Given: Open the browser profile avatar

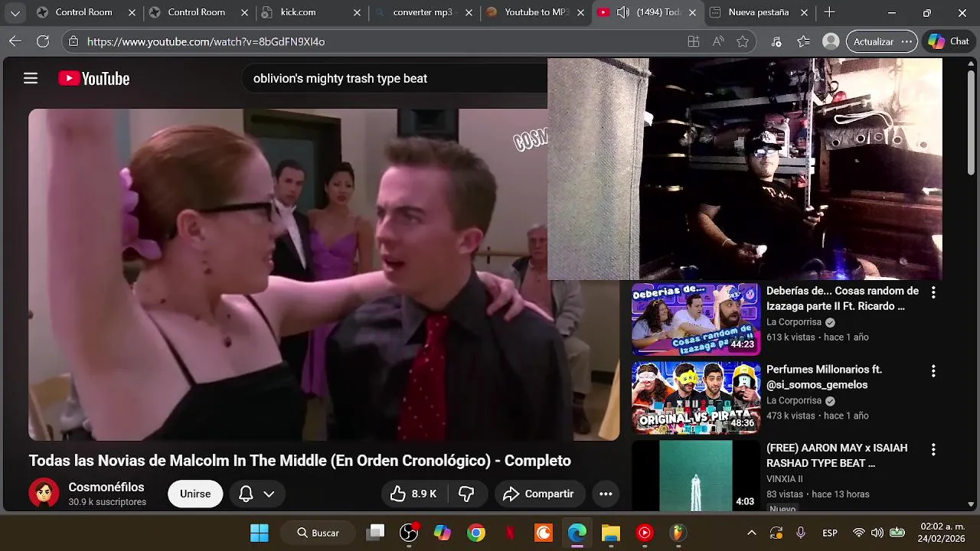Looking at the screenshot, I should 831,41.
